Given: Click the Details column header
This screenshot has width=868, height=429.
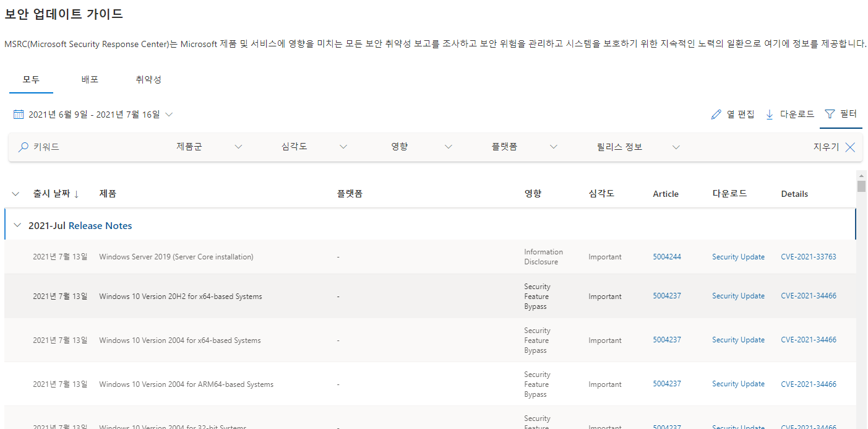Looking at the screenshot, I should 794,194.
